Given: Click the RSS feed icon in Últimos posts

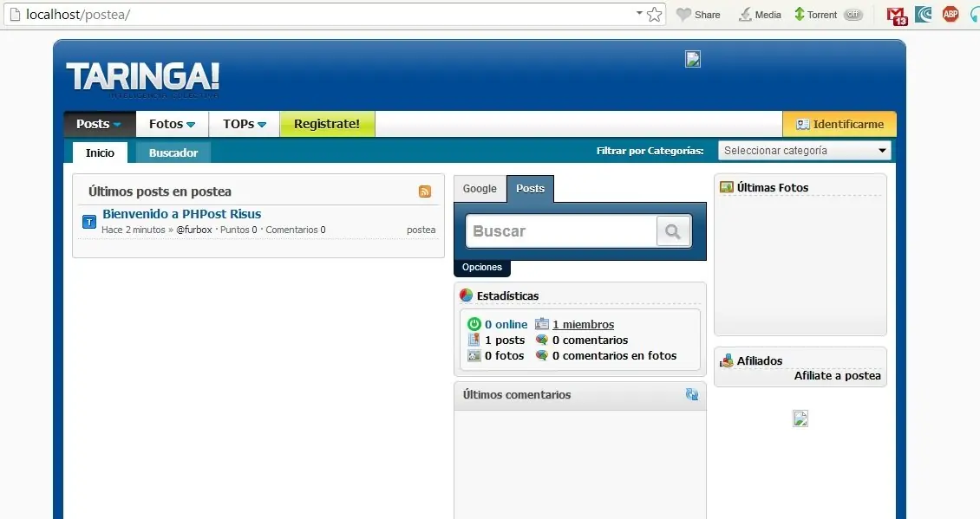Looking at the screenshot, I should pos(425,191).
